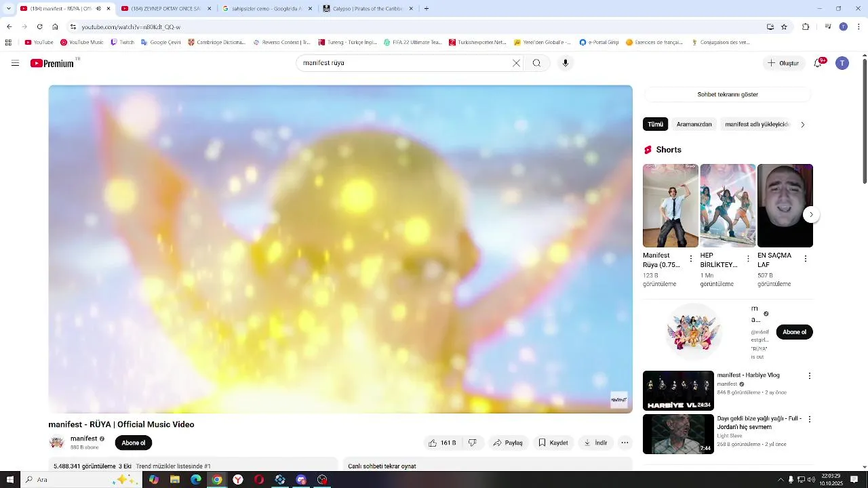
Task: Open HEP BİRLİKTEY short thumbnail
Action: click(728, 206)
